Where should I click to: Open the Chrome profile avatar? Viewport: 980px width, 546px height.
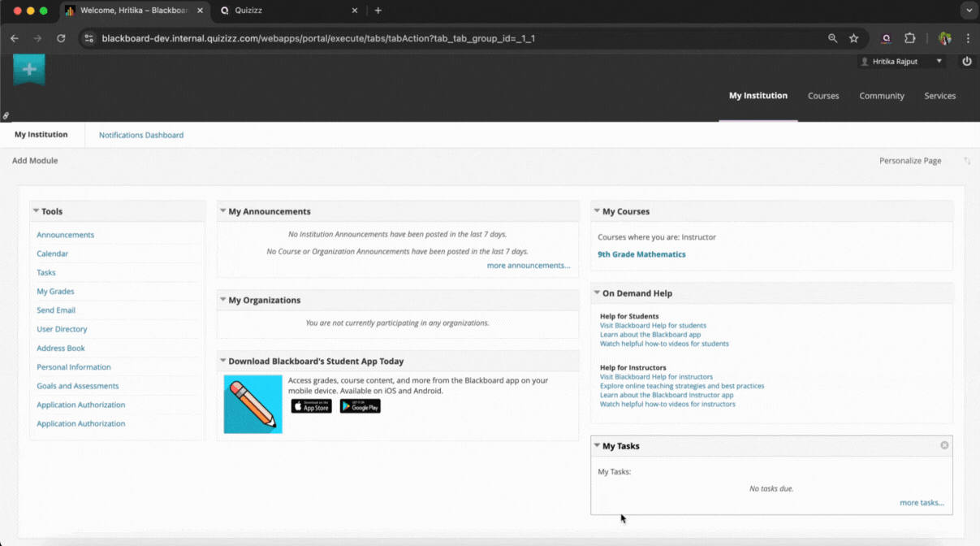tap(944, 38)
